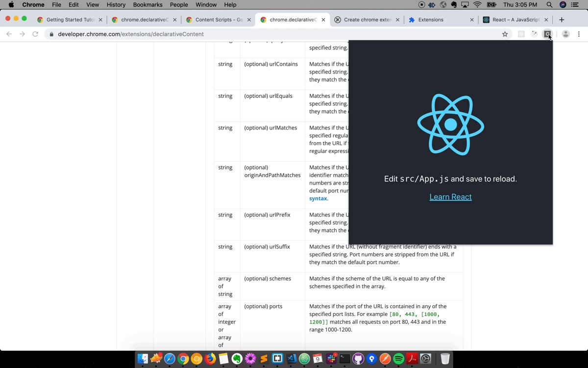Bookmark this page with the star icon
The width and height of the screenshot is (588, 368).
(x=505, y=34)
